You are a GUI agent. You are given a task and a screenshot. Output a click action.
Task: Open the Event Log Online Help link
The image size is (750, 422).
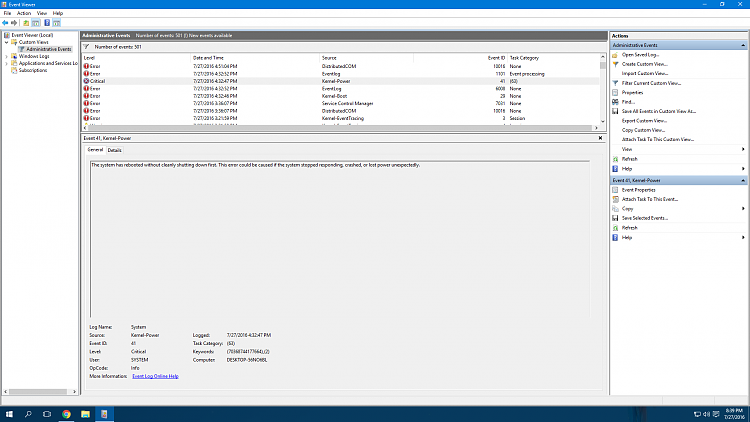155,377
